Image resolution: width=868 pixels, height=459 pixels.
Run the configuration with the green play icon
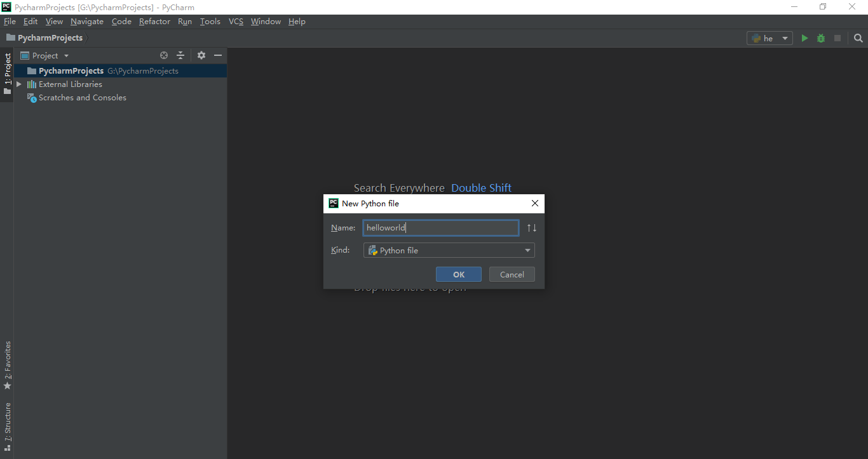pos(804,38)
